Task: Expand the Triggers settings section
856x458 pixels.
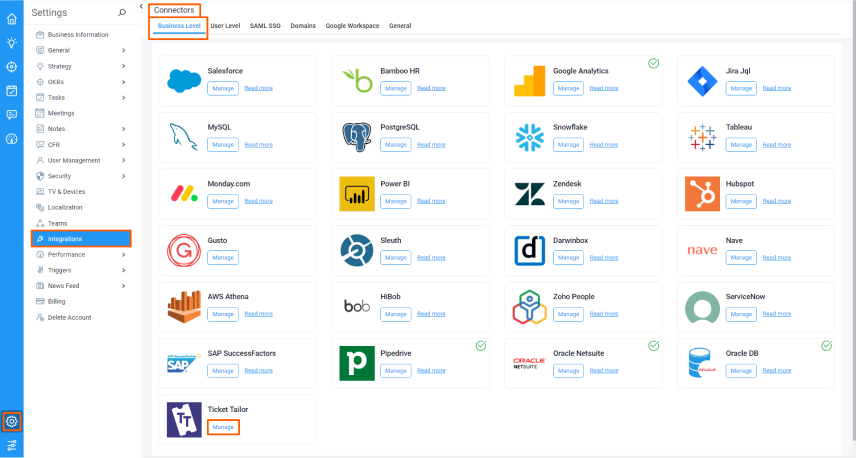Action: [x=124, y=270]
